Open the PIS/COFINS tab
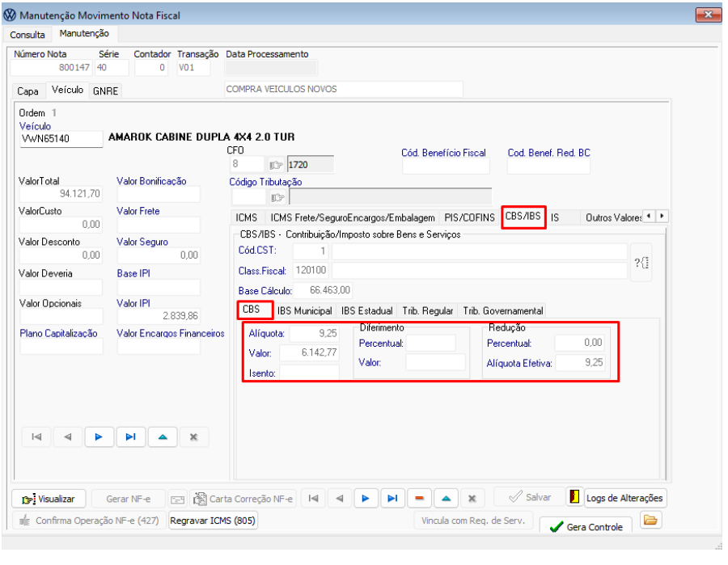This screenshot has width=728, height=565. coord(469,217)
